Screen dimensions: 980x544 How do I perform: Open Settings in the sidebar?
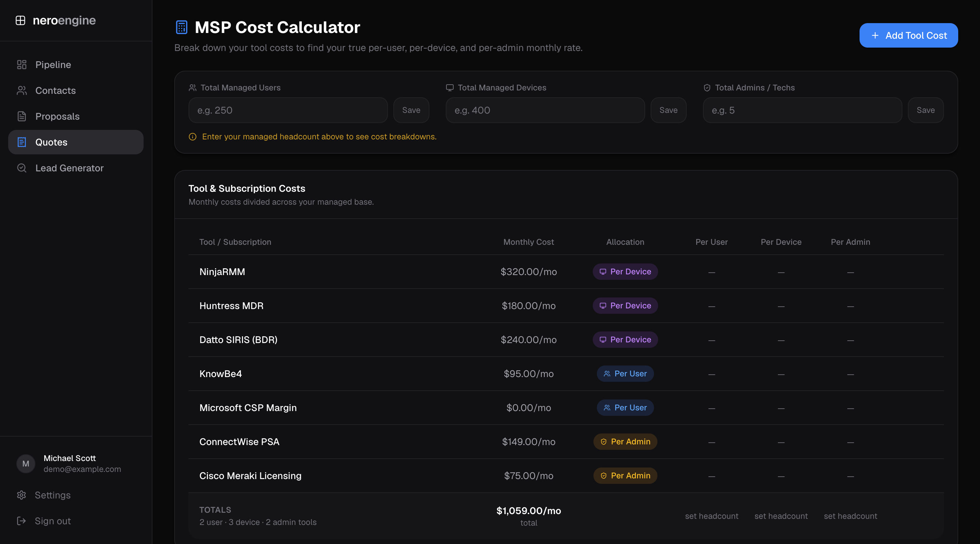pos(76,495)
